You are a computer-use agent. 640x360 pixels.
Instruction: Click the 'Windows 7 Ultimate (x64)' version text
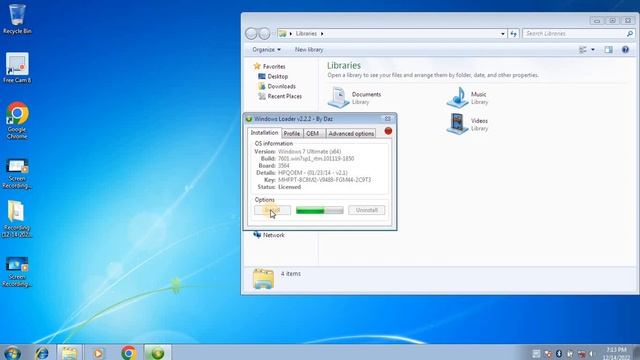tap(309, 151)
